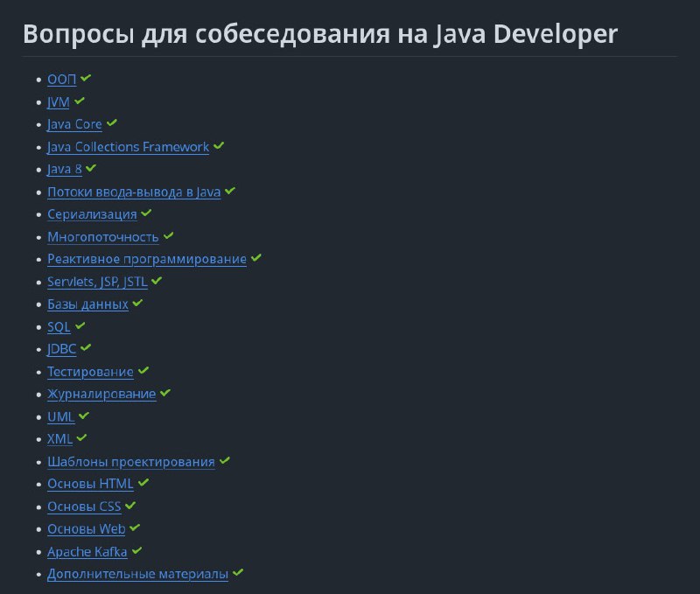Follow the Базы данных link
Screen dimensions: 700x594
88,304
